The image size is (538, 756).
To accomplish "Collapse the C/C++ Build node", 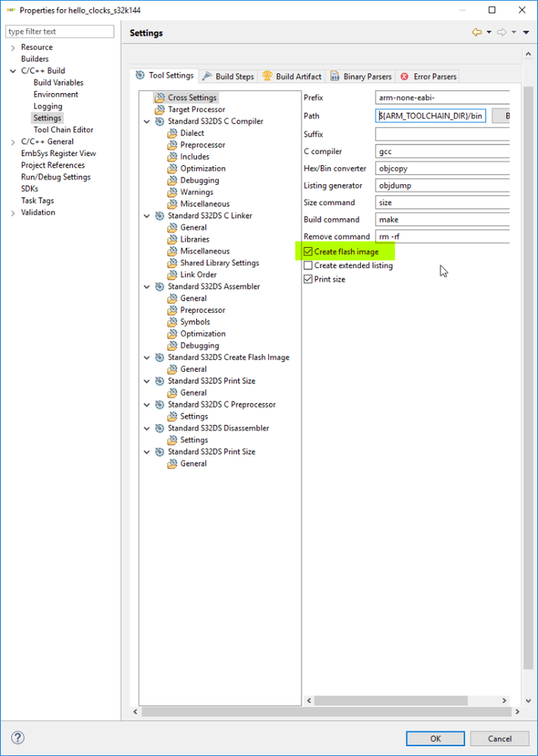I will click(x=13, y=71).
